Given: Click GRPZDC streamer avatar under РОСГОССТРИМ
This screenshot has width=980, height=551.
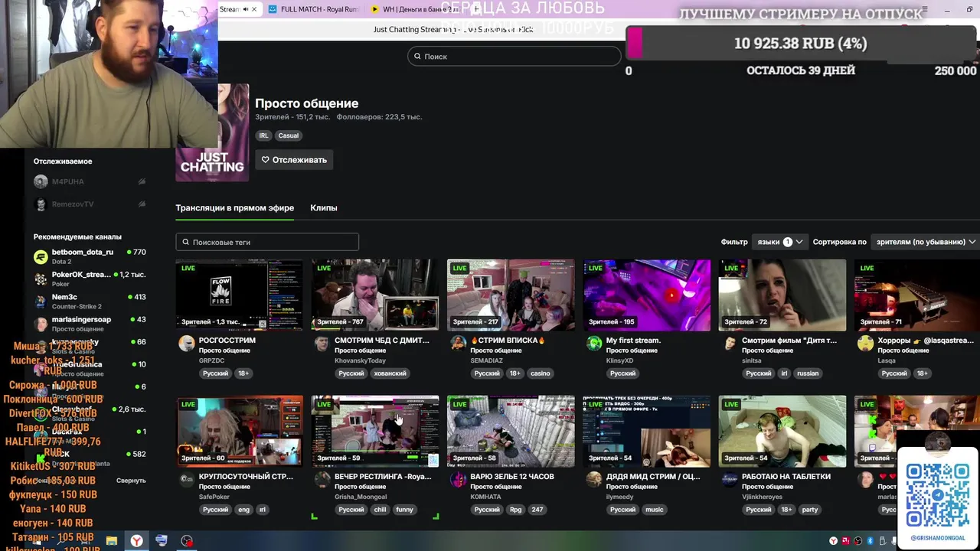Looking at the screenshot, I should point(186,343).
